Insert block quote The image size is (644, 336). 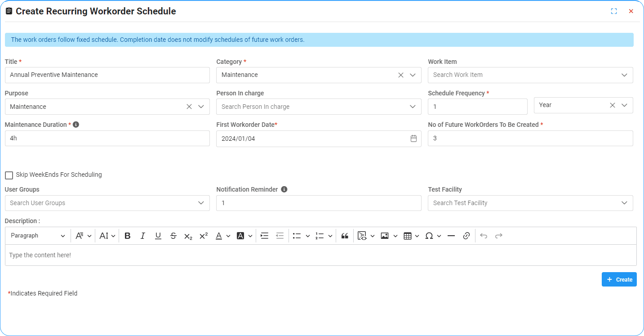(345, 236)
